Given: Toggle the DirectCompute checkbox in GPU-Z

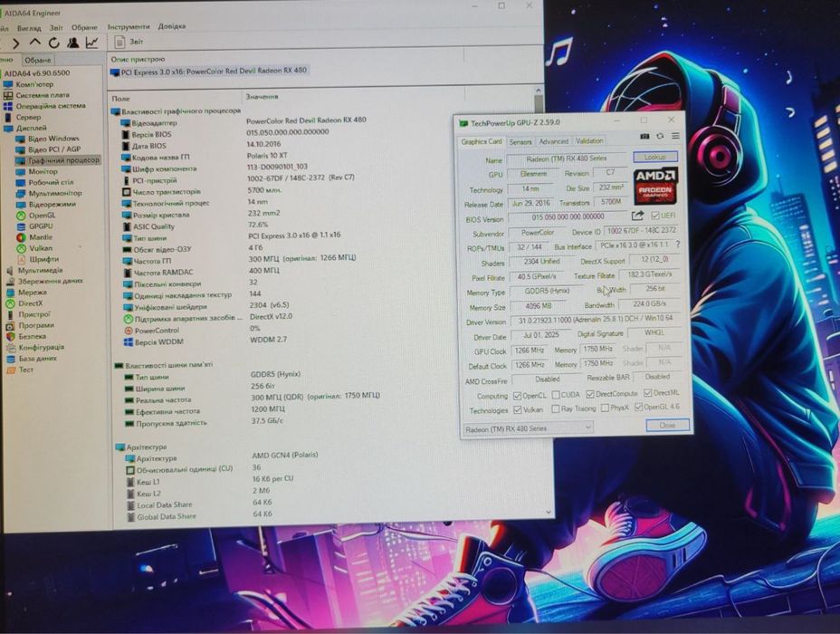Looking at the screenshot, I should point(590,395).
